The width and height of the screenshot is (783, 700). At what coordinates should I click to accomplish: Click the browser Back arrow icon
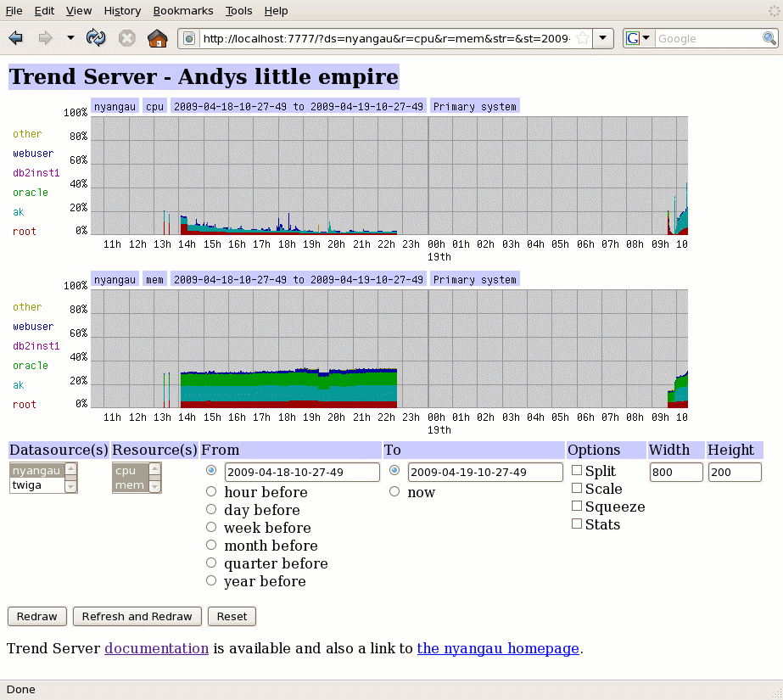15,38
